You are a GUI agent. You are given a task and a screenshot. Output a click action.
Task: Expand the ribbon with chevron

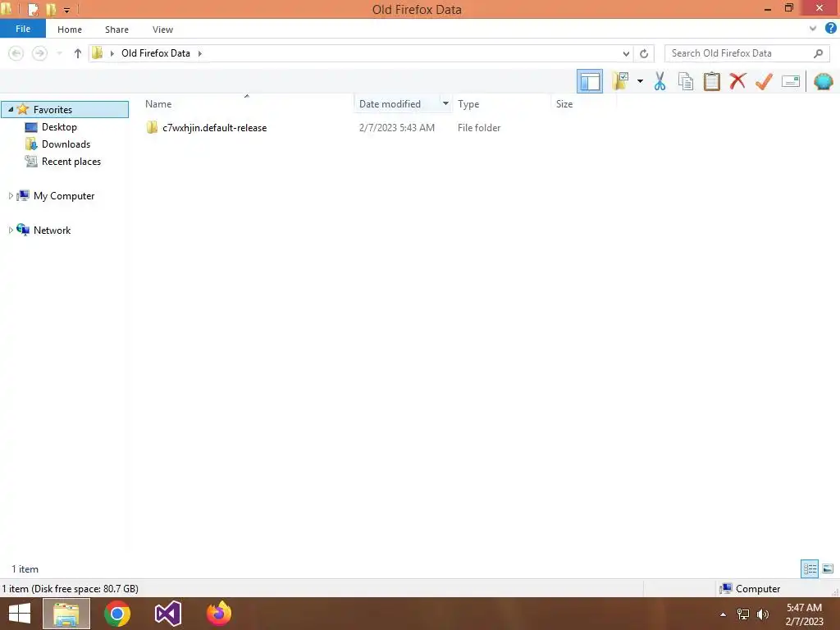click(x=813, y=29)
